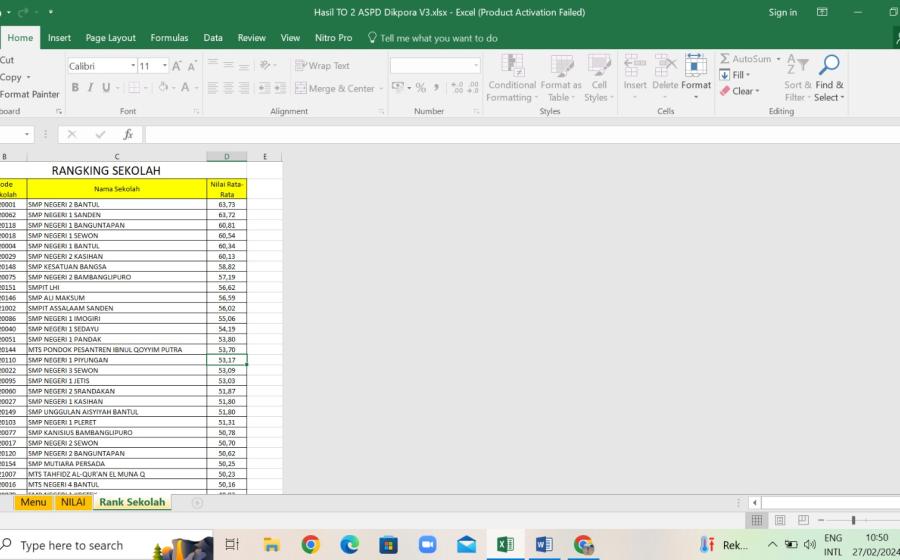Apply percent style icon
The image size is (900, 560).
(x=421, y=87)
